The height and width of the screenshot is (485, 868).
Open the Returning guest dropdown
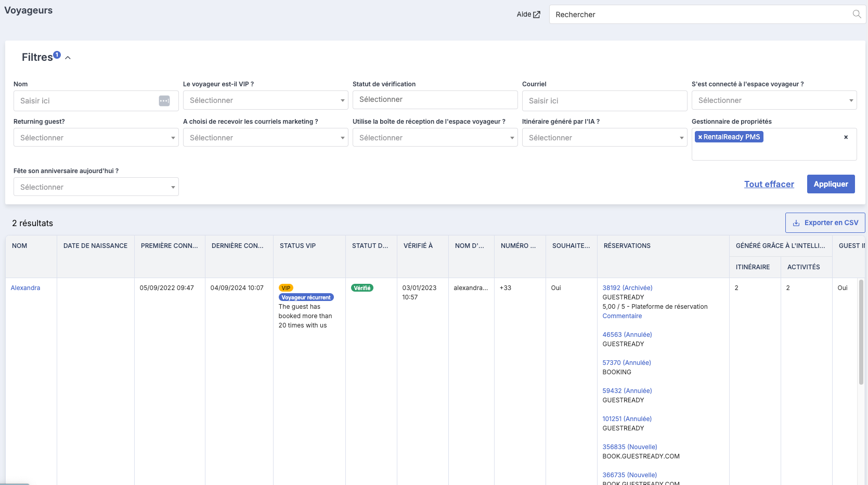(96, 138)
